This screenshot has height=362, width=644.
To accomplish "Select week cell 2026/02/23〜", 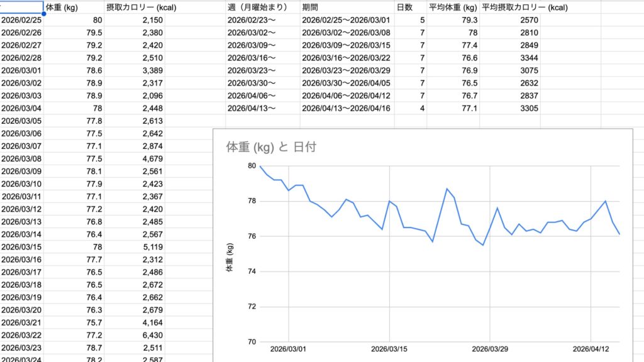I will click(263, 20).
